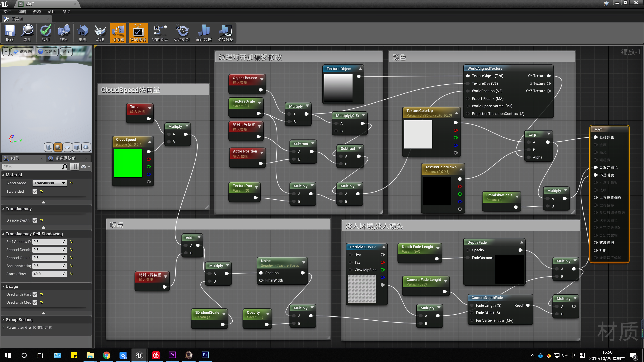Reset Blend Mode to default arrow
This screenshot has height=362, width=644.
click(71, 183)
